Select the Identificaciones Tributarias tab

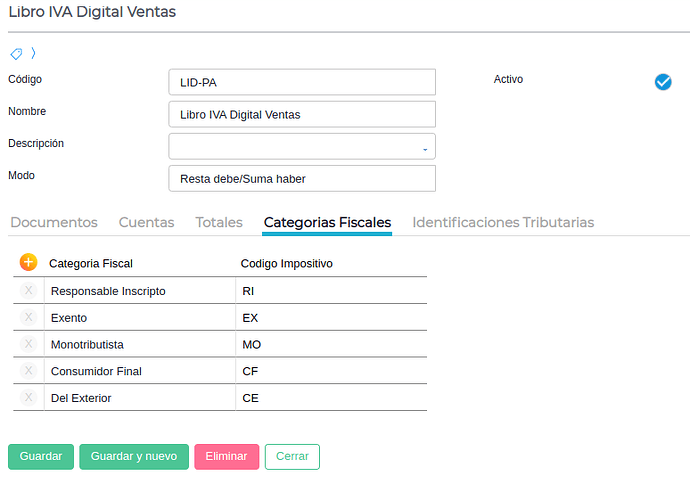coord(503,222)
